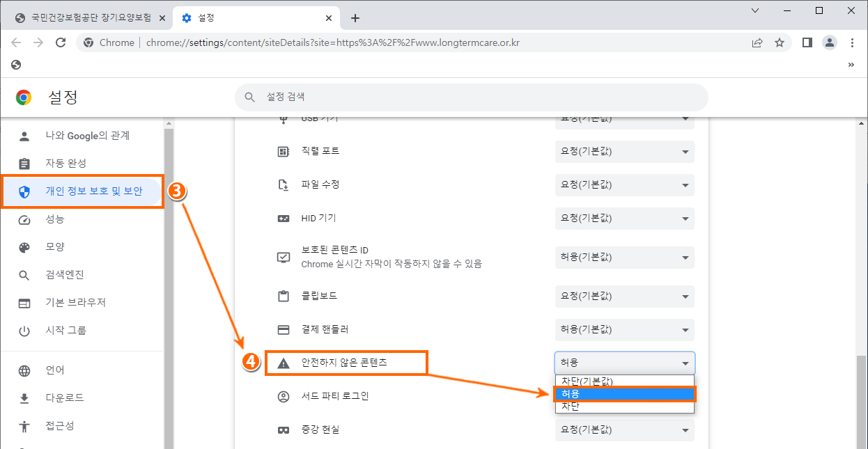The image size is (868, 449).
Task: Open the three-dot Chrome menu
Action: (852, 42)
